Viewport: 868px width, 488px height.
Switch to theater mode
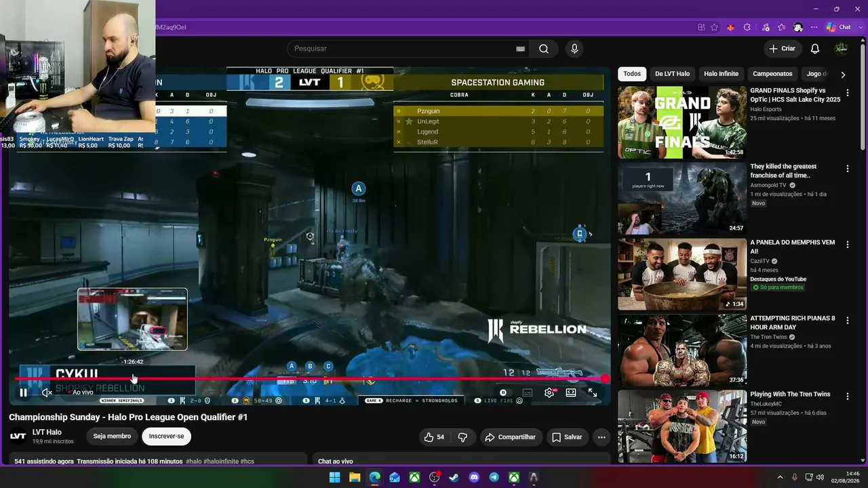tap(571, 392)
